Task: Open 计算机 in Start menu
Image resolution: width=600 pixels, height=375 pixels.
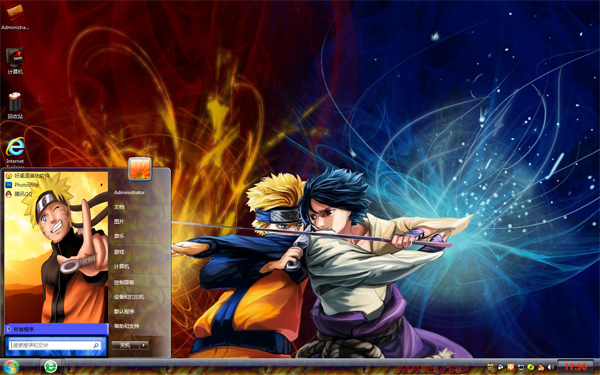Action: click(121, 266)
